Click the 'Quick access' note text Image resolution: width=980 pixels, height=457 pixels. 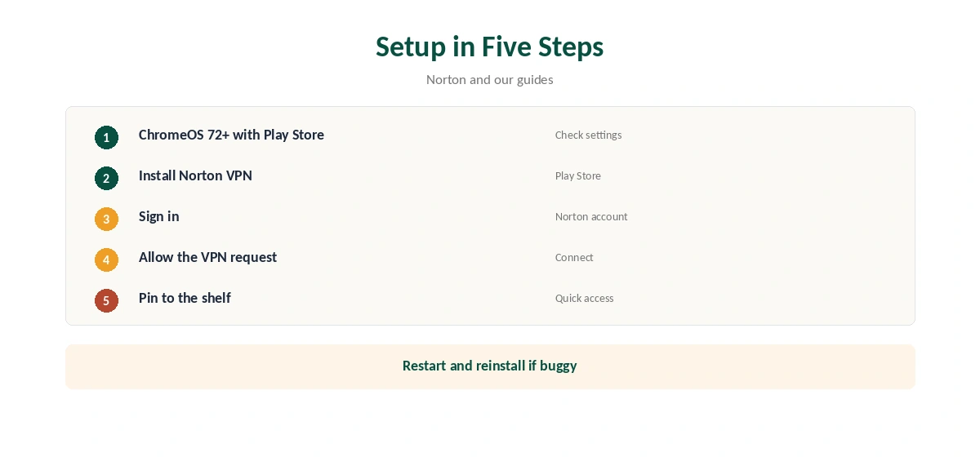[x=584, y=298]
